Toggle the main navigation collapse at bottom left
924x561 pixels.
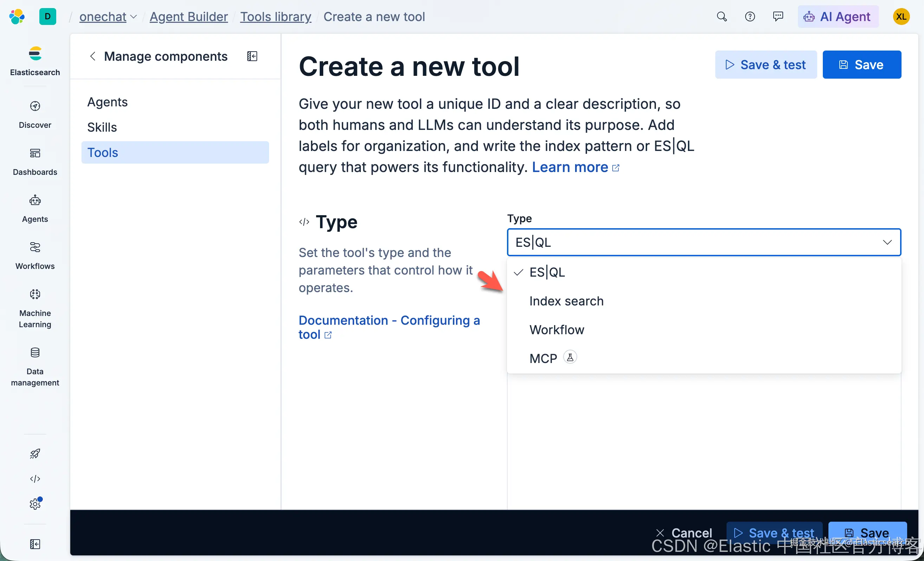click(x=35, y=544)
